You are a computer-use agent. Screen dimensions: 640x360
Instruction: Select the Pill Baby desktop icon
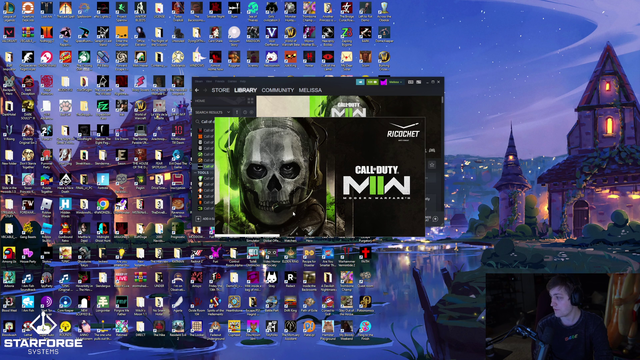pos(103,58)
